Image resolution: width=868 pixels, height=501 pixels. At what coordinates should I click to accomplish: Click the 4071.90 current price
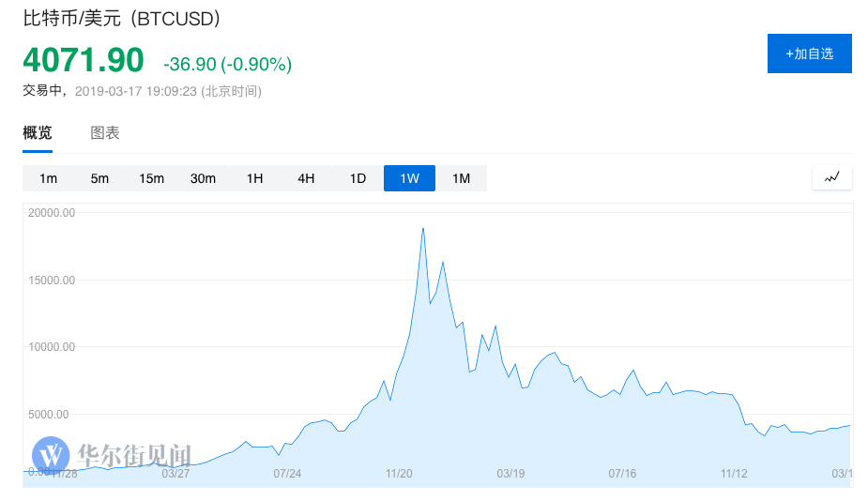[x=84, y=60]
